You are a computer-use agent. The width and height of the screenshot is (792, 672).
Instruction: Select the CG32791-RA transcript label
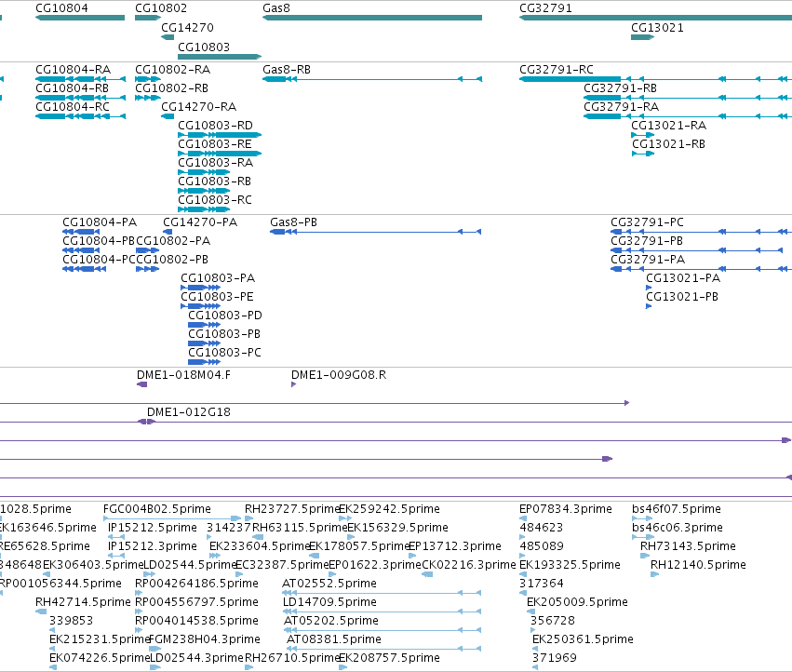tap(622, 107)
